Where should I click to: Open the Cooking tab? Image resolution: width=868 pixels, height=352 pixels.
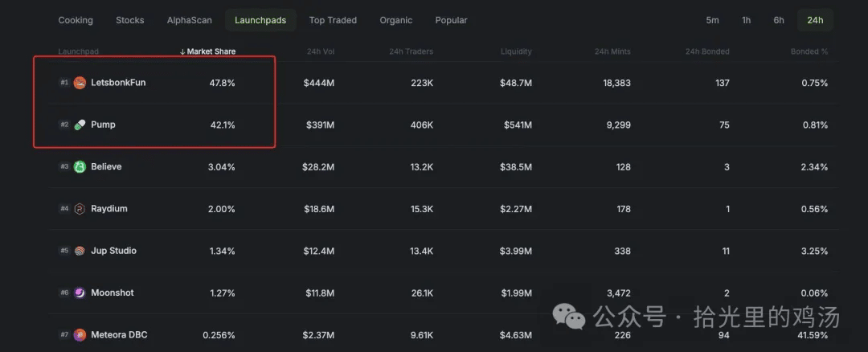click(76, 20)
